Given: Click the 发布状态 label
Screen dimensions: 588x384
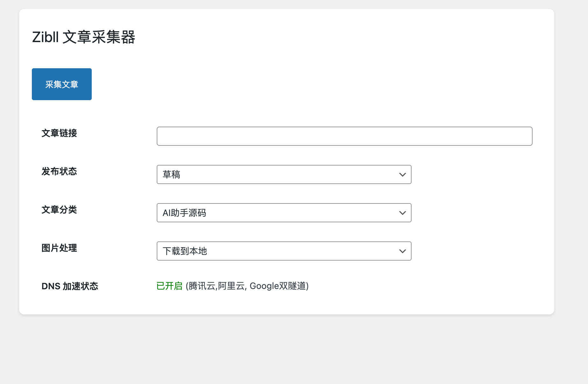Looking at the screenshot, I should pos(59,172).
